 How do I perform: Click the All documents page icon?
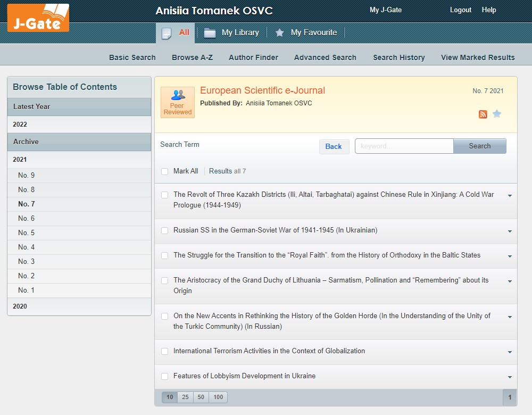[x=167, y=33]
